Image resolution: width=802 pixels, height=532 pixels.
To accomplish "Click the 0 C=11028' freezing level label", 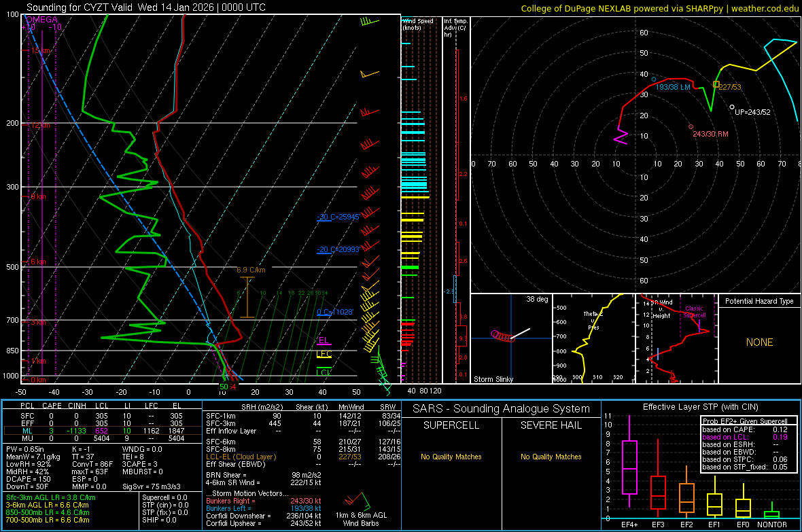I will coord(335,312).
